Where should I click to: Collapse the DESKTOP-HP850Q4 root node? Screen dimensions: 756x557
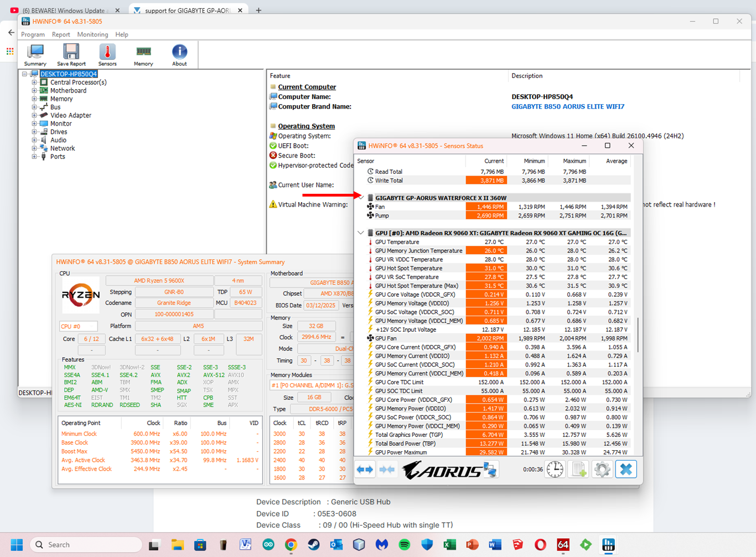point(25,74)
